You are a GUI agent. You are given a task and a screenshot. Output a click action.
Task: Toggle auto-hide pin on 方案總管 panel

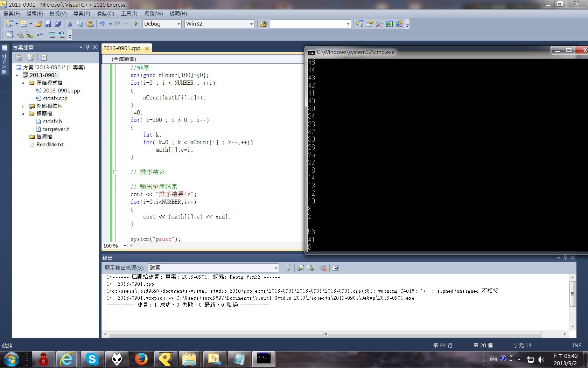pyautogui.click(x=87, y=47)
